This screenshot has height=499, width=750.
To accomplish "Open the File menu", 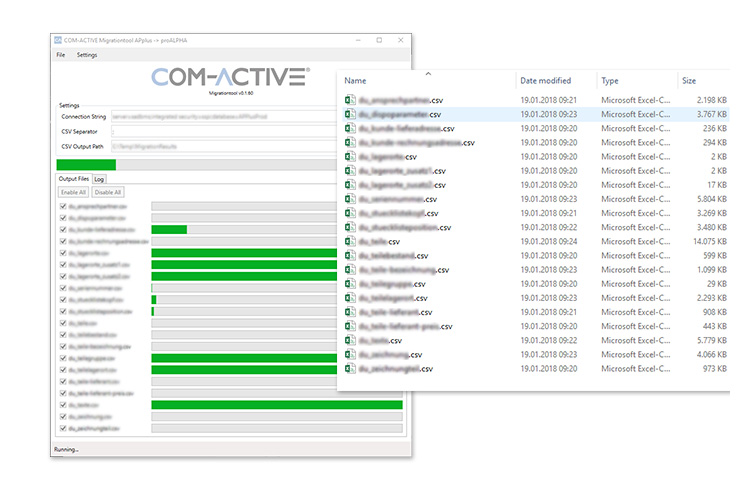I will click(x=61, y=55).
